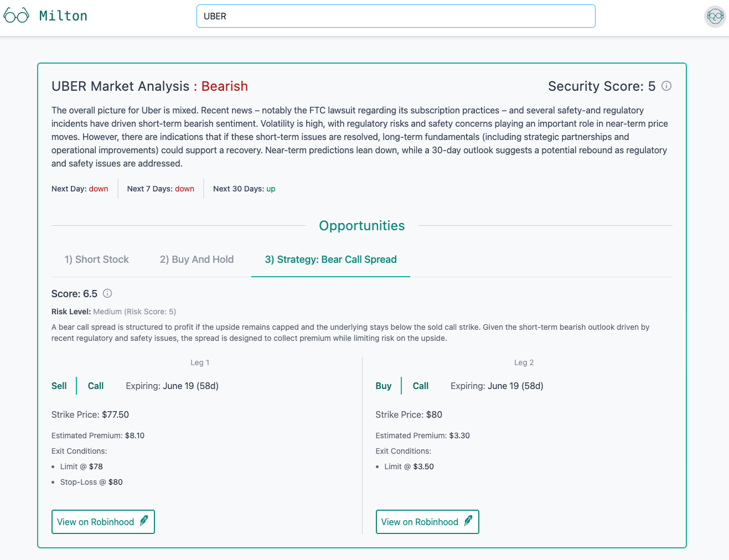
Task: Click Exit Conditions label in Leg 2
Action: 404,451
